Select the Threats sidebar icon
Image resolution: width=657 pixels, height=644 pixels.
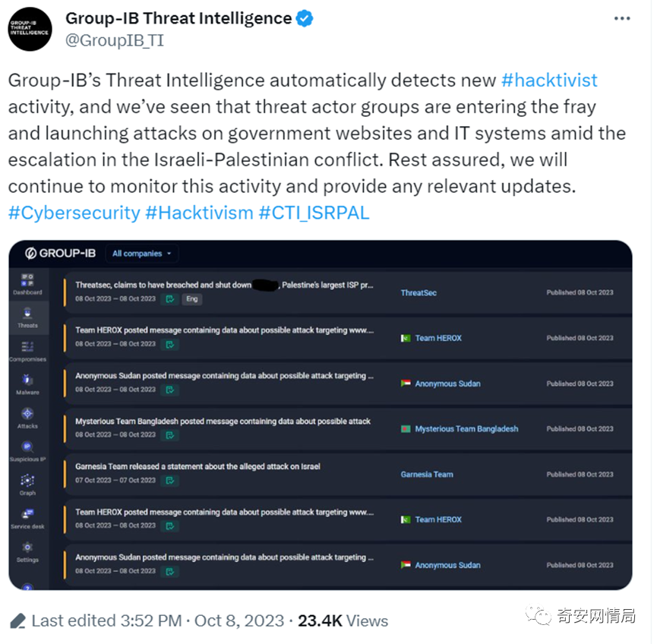(27, 313)
